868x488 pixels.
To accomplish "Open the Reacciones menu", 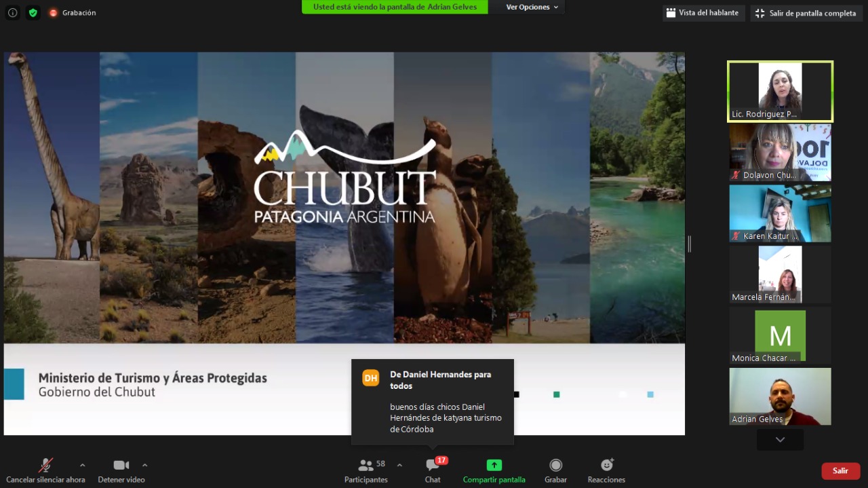I will coord(606,470).
